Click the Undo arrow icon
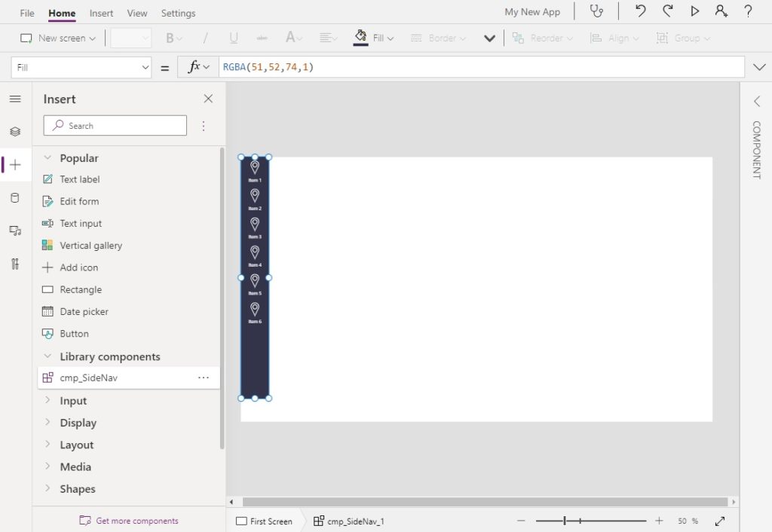The image size is (772, 532). click(x=640, y=11)
